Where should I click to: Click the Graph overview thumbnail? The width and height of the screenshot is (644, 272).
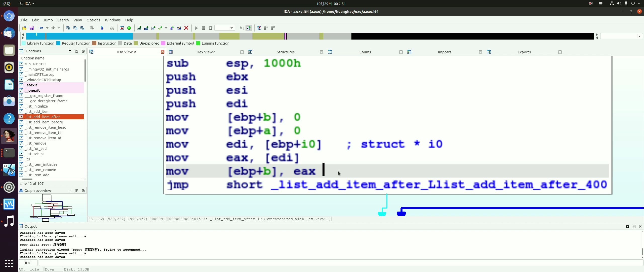tap(52, 208)
